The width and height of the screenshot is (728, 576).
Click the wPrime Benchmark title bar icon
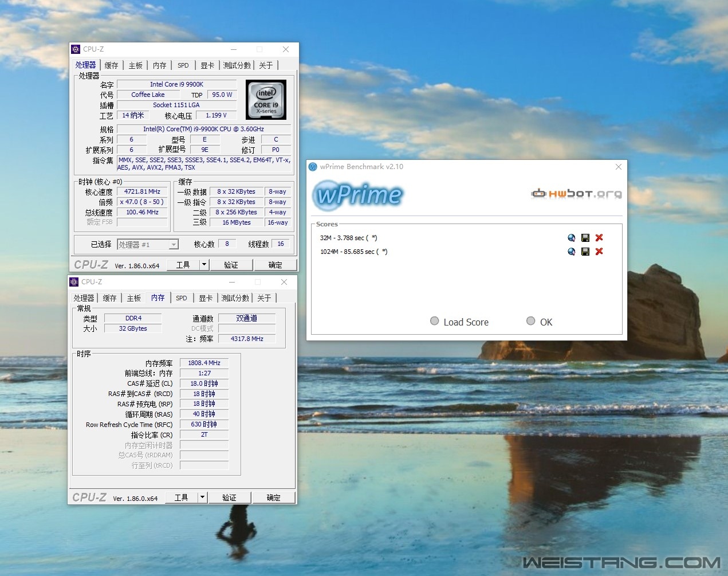coord(313,167)
